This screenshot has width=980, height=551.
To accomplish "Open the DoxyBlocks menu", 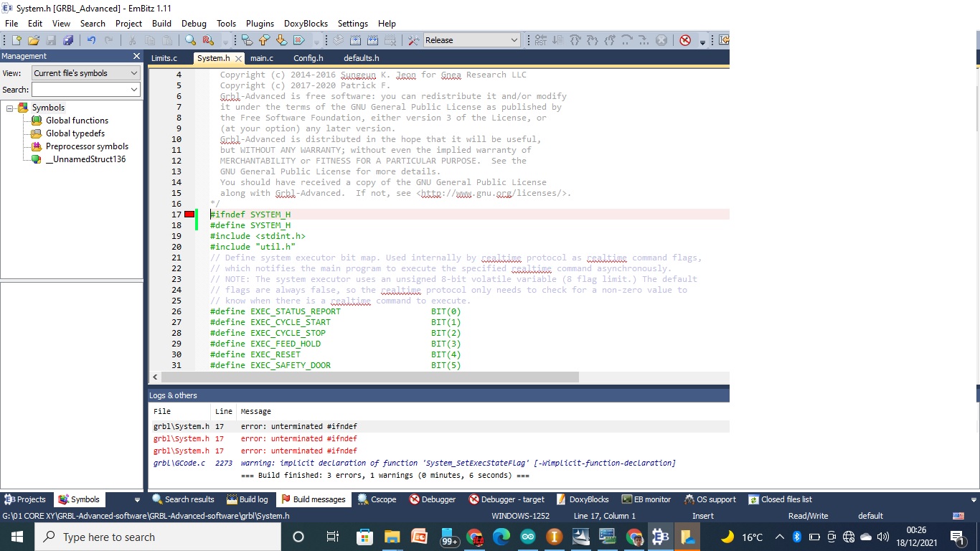I will 306,24.
